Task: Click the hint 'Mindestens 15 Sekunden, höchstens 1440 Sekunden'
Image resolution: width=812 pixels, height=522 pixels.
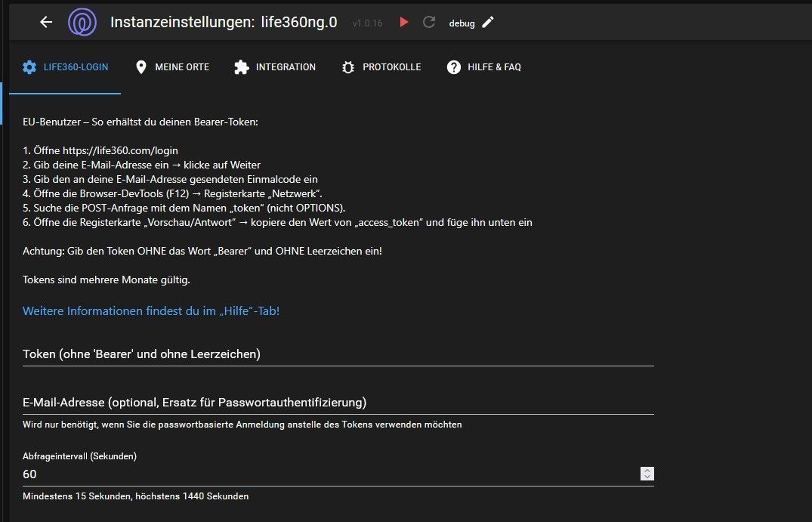Action: [136, 496]
